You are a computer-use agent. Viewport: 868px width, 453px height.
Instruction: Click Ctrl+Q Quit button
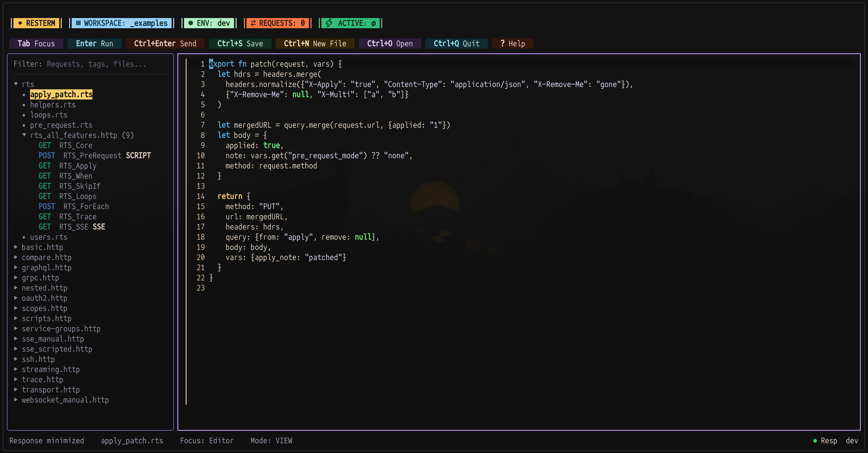[x=457, y=43]
